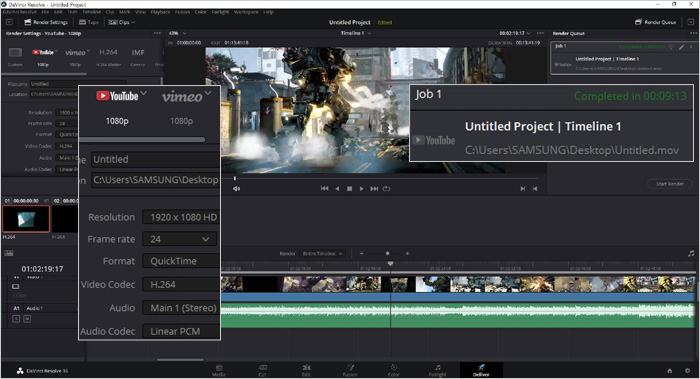Switch to the Media page
Image resolution: width=700 pixels, height=379 pixels.
click(219, 370)
